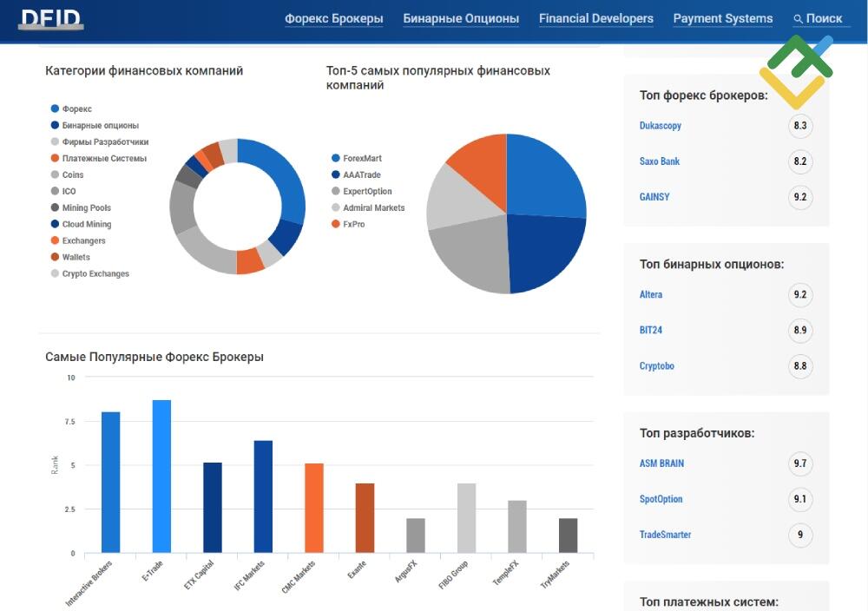Image resolution: width=868 pixels, height=611 pixels.
Task: Toggle Wallets legend entry
Action: pos(70,258)
